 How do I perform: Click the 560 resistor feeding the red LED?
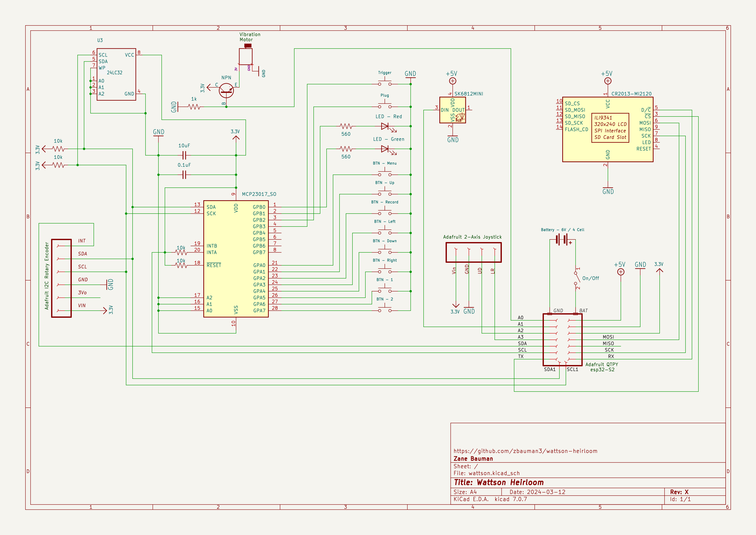[346, 126]
